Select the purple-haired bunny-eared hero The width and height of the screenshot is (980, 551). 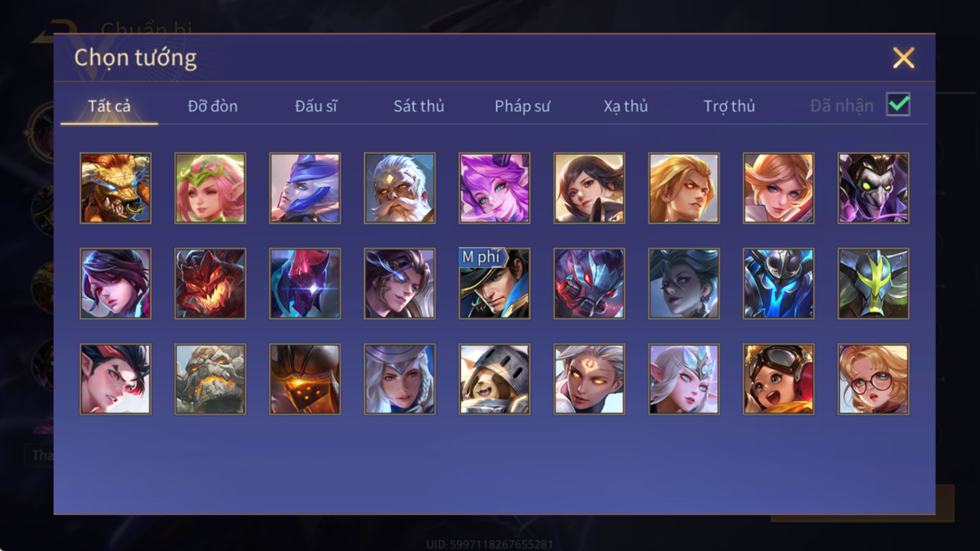pyautogui.click(x=494, y=188)
